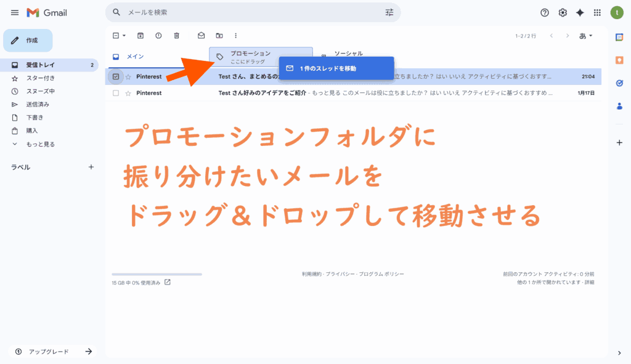This screenshot has height=364, width=631.
Task: Open Settings gear icon
Action: point(562,12)
